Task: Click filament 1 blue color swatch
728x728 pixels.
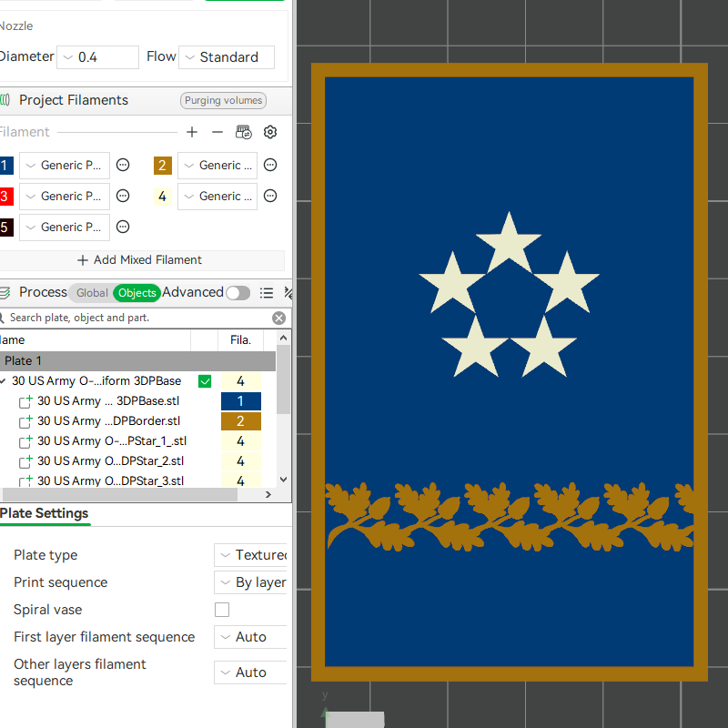Action: (x=6, y=166)
